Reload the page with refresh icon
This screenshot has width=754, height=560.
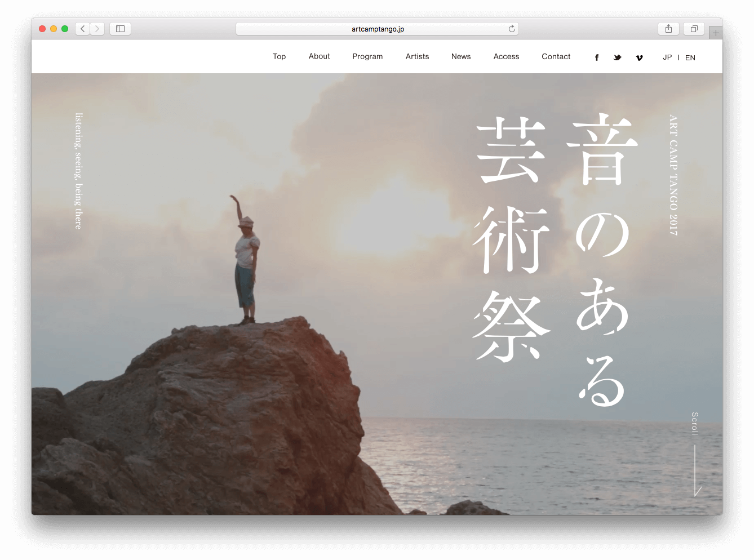pyautogui.click(x=512, y=29)
